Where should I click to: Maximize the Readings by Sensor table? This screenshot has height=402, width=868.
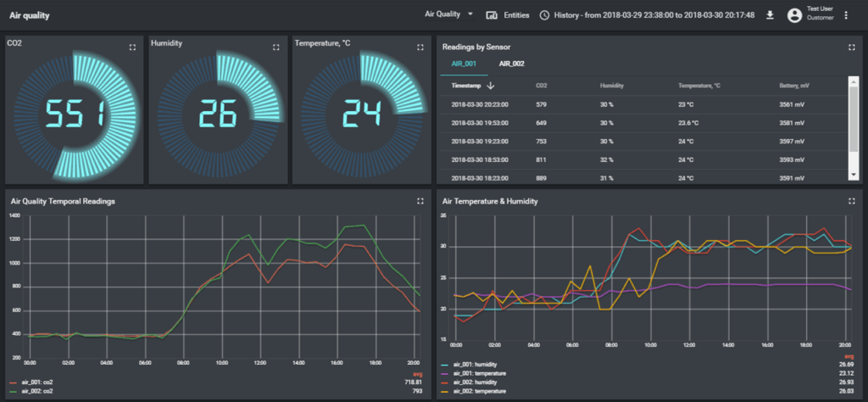pyautogui.click(x=850, y=47)
